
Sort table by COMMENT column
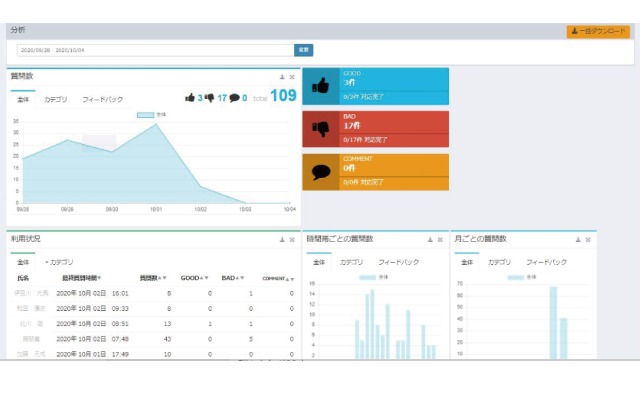[x=278, y=278]
